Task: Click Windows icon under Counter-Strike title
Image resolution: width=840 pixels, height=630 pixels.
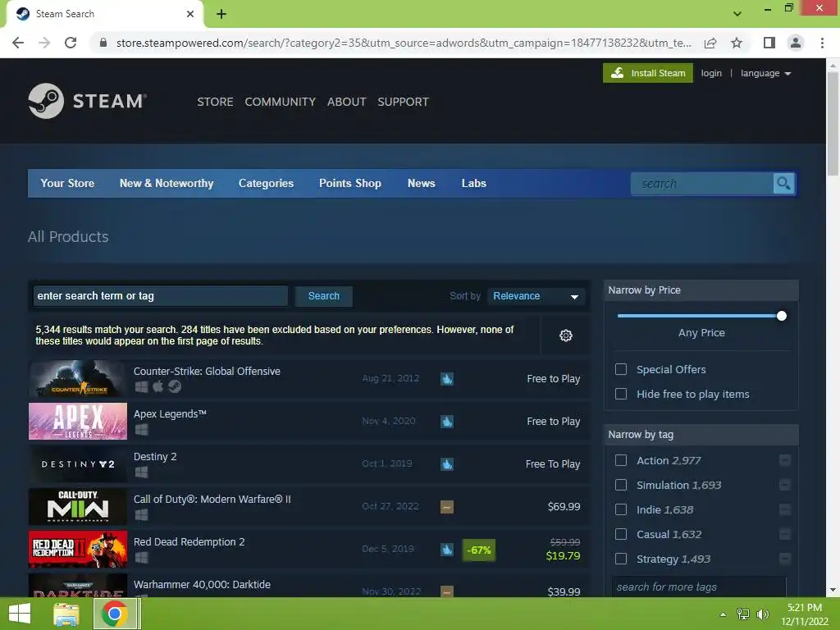Action: click(x=141, y=387)
